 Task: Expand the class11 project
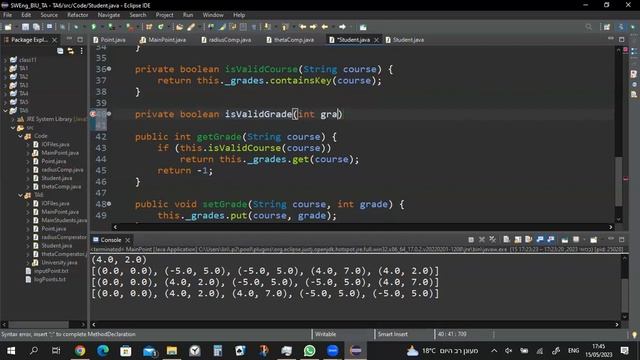5,60
